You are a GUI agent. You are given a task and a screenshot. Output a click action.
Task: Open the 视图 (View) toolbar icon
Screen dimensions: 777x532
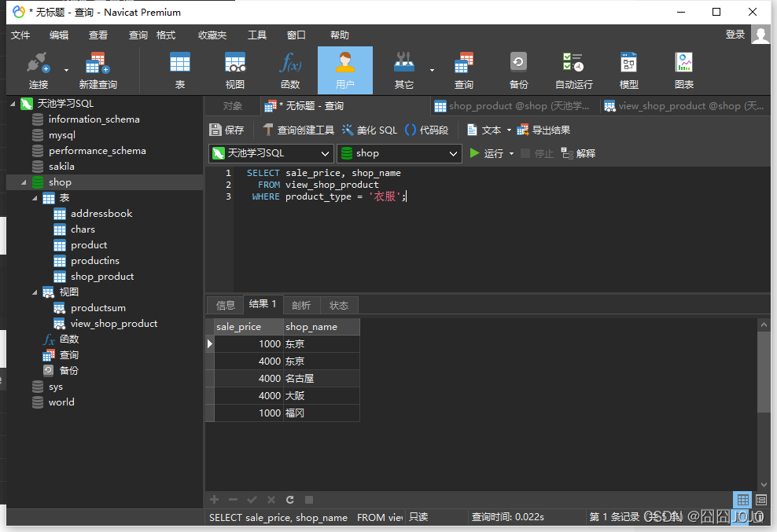(x=235, y=71)
